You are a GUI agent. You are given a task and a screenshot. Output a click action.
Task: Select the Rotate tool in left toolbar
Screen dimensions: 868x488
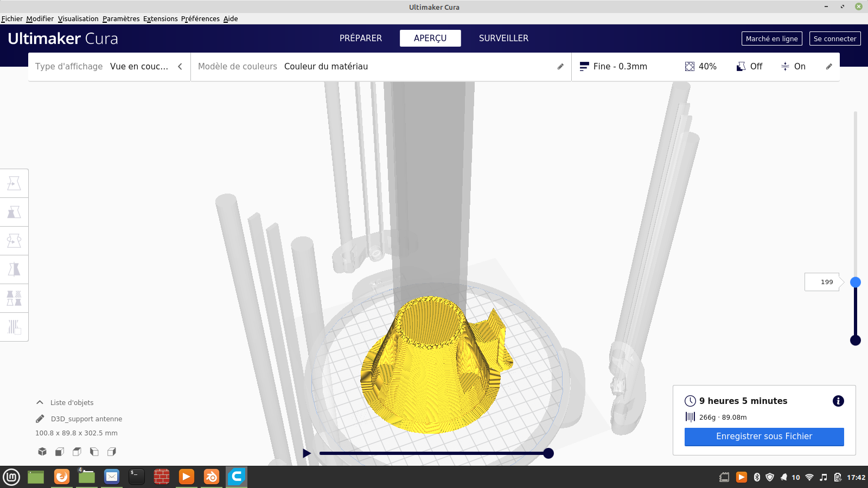pos(14,241)
